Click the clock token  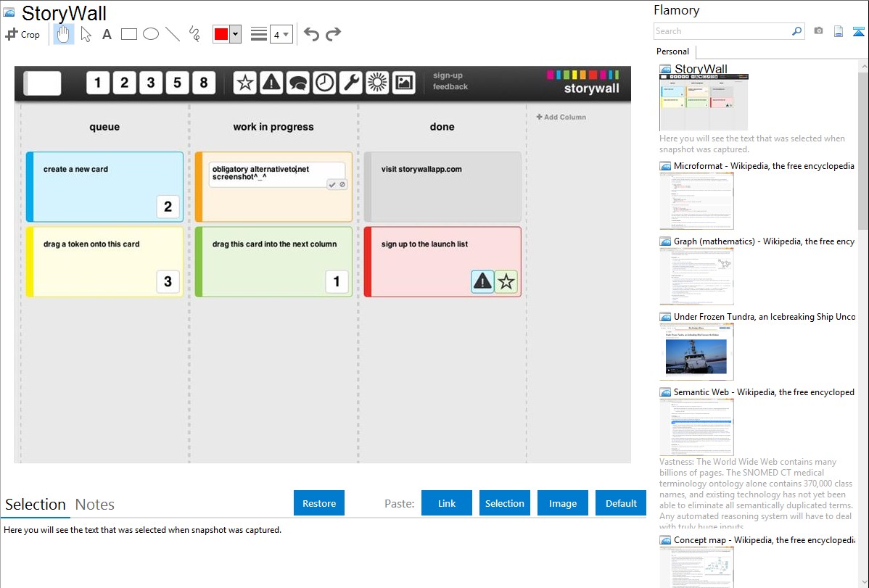point(325,83)
